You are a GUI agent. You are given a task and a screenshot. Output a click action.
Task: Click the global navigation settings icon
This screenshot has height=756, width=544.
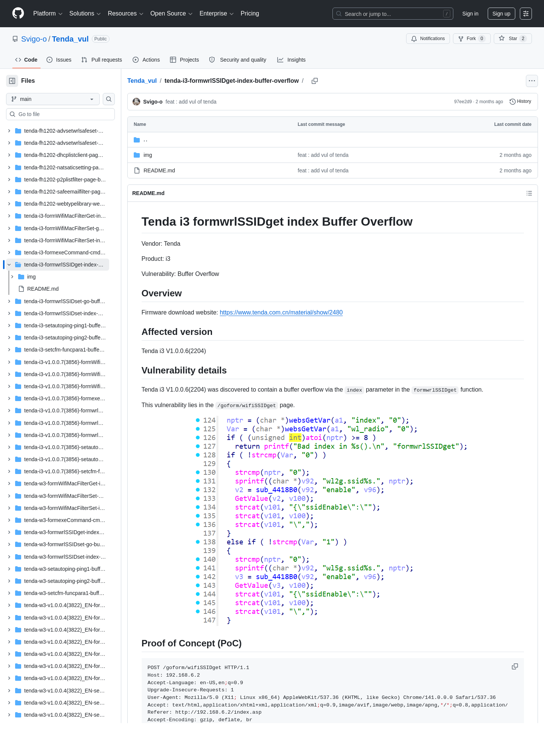click(x=525, y=14)
